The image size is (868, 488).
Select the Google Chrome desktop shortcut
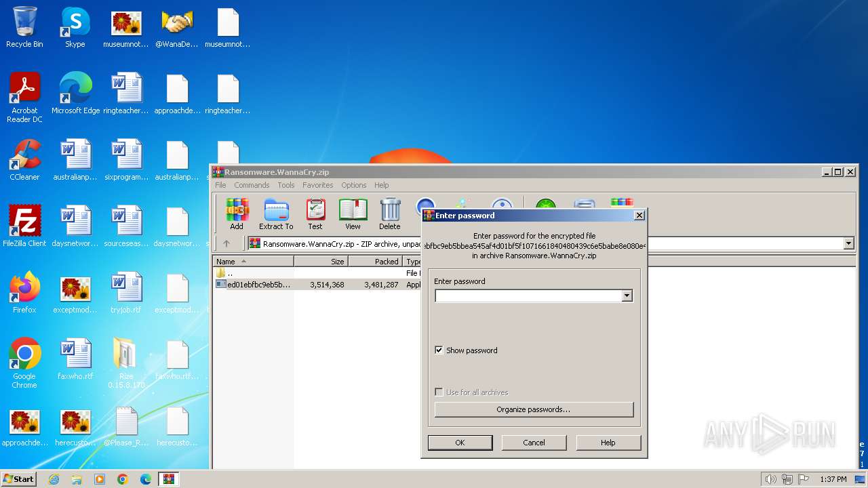coord(24,364)
